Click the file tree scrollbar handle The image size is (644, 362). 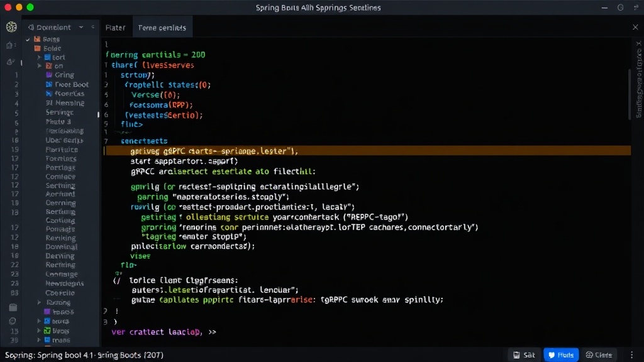[98, 115]
